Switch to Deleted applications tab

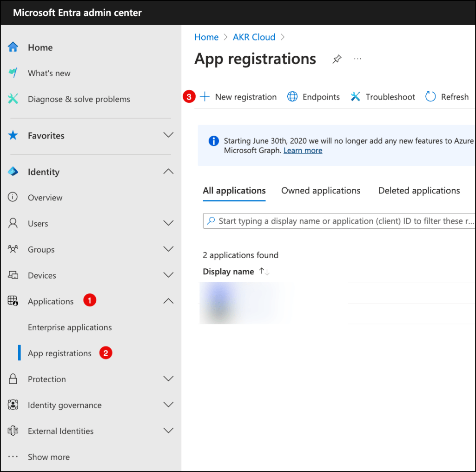coord(419,191)
